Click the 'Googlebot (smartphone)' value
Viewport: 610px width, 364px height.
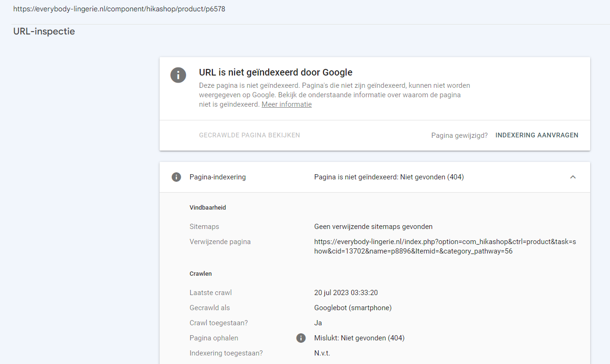(353, 308)
